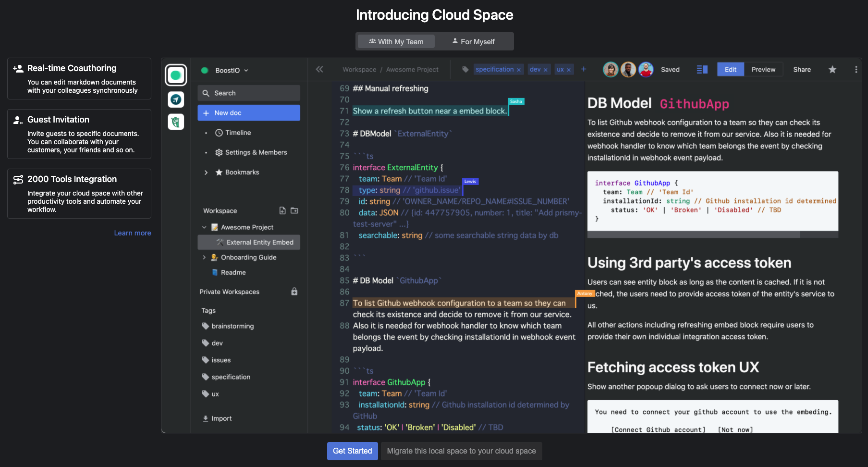Bookmark the document with the star icon

832,70
